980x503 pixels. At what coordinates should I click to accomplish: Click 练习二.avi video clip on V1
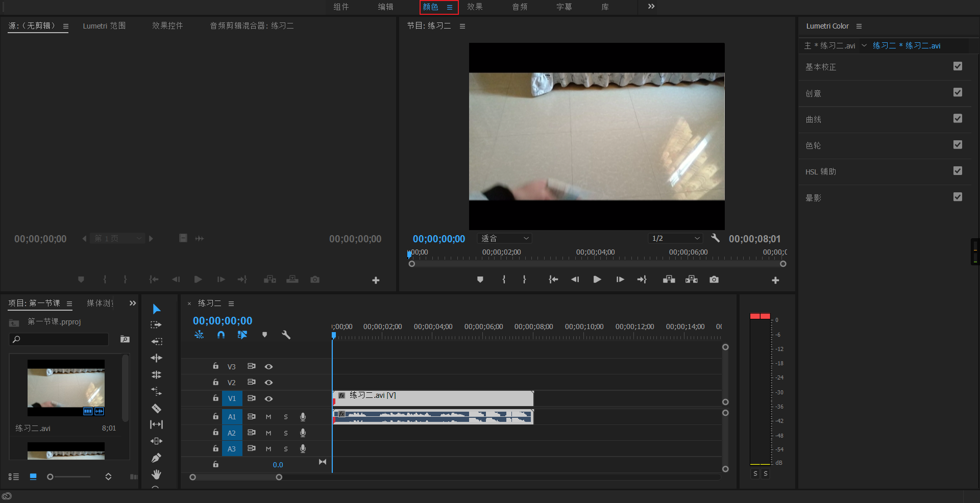433,398
